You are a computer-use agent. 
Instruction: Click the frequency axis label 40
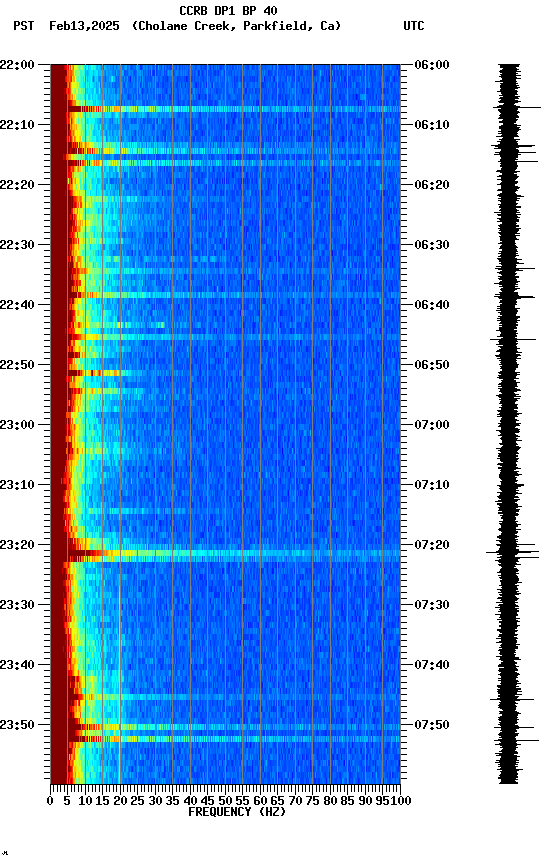190,801
